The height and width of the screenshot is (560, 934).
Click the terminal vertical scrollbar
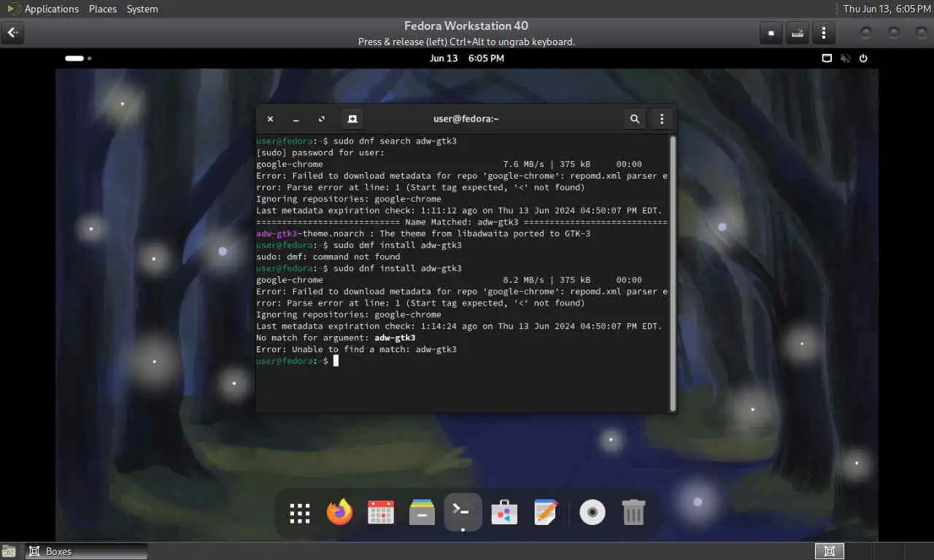(x=673, y=273)
